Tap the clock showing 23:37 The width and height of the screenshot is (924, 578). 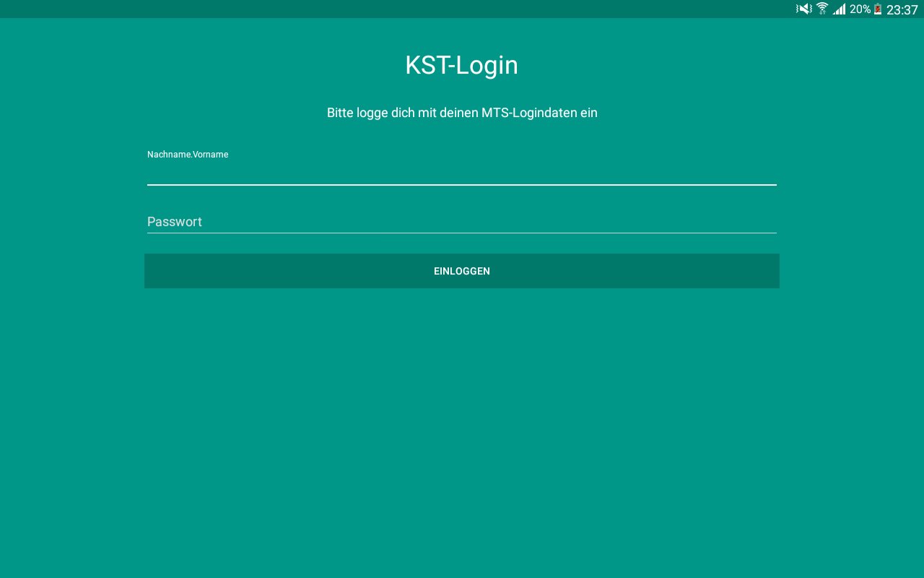[902, 9]
